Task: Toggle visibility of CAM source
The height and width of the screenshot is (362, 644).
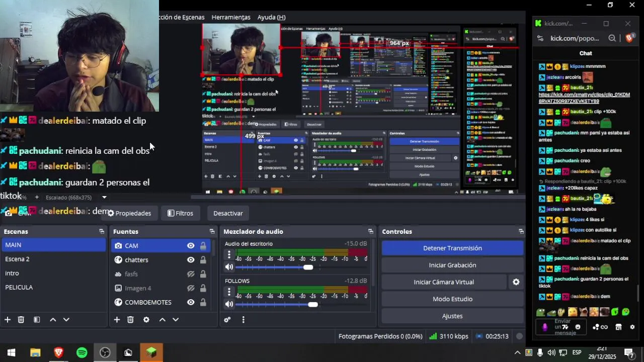Action: pyautogui.click(x=191, y=245)
